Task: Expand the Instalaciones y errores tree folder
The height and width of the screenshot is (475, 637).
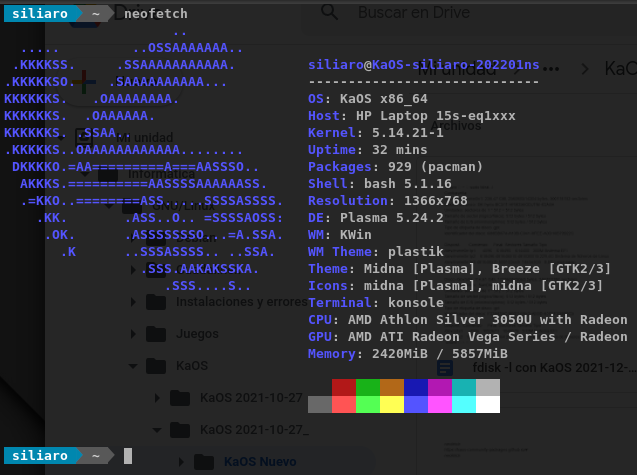Action: 133,302
